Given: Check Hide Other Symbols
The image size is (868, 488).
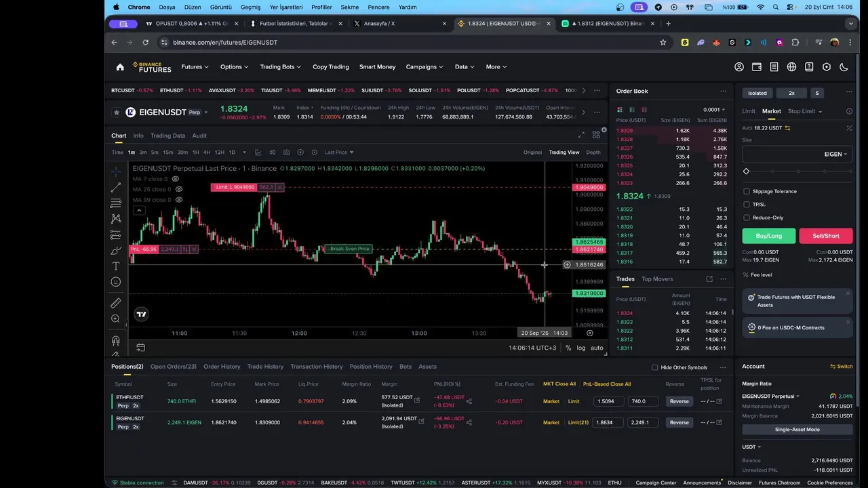Looking at the screenshot, I should pos(654,367).
